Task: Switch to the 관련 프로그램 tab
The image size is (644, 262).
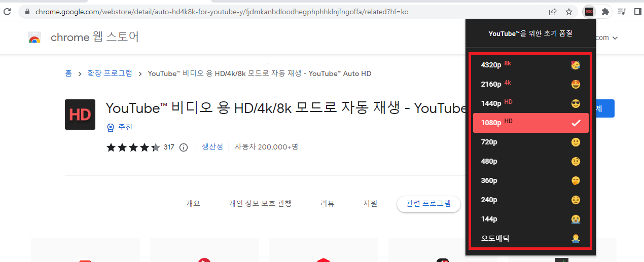Action: coord(428,204)
